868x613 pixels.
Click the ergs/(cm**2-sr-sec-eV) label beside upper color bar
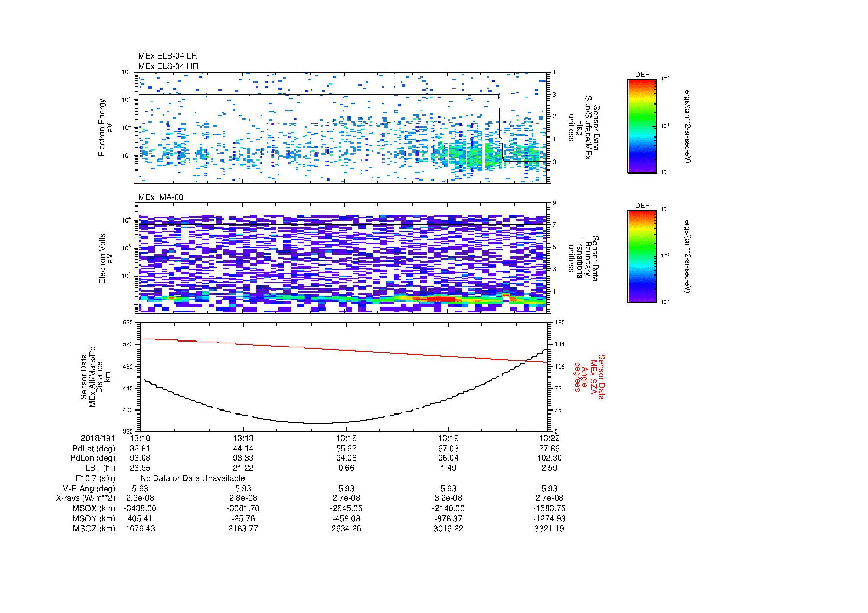point(688,127)
